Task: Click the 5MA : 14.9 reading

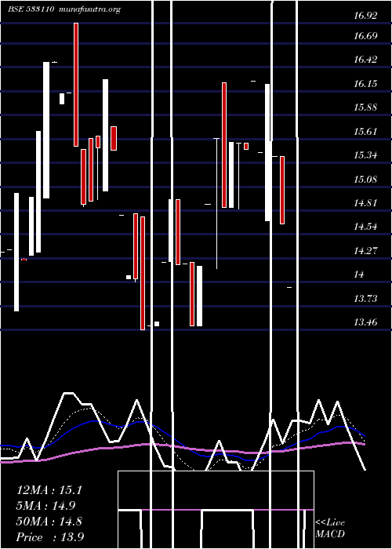Action: 46,506
